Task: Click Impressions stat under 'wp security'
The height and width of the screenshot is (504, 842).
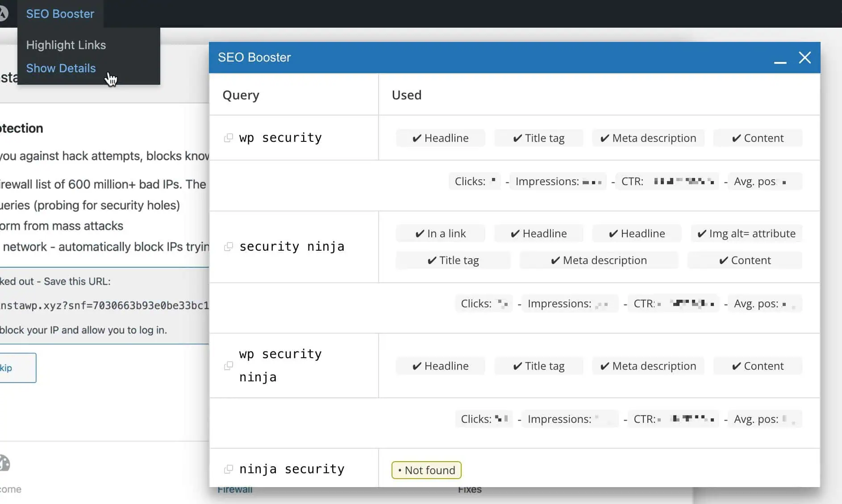Action: click(558, 182)
